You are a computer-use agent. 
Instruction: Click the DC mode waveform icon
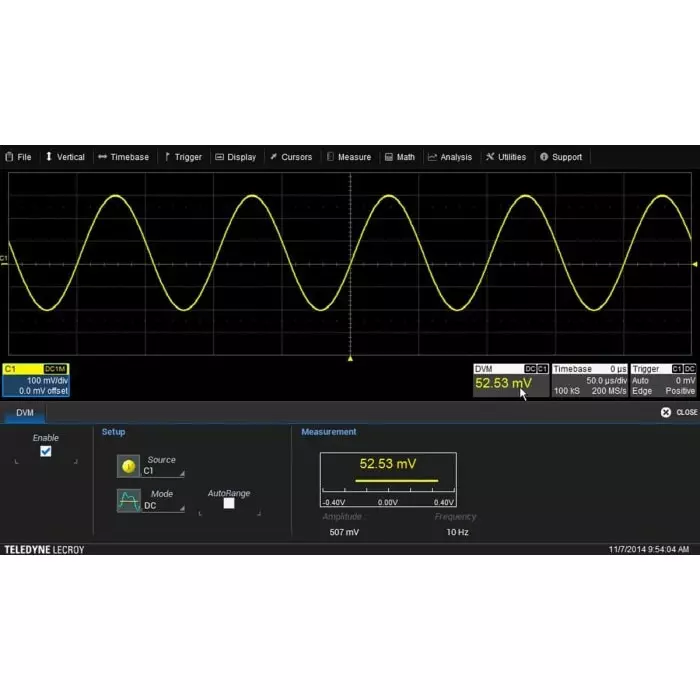point(129,500)
